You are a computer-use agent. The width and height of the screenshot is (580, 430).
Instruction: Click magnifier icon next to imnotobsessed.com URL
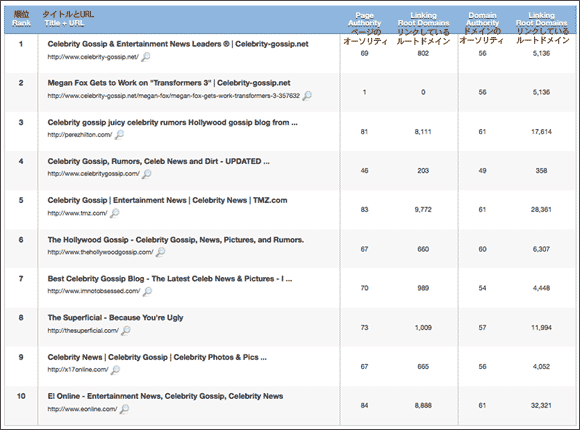coord(147,291)
